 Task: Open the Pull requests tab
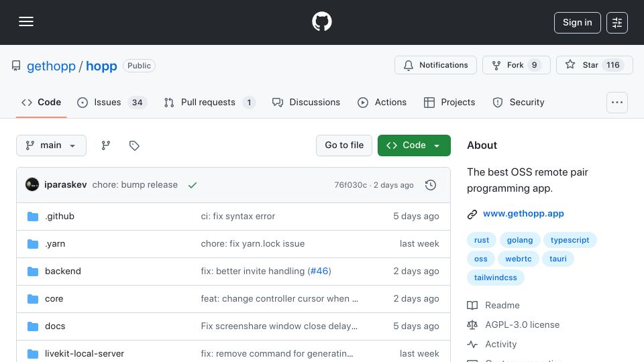[209, 102]
